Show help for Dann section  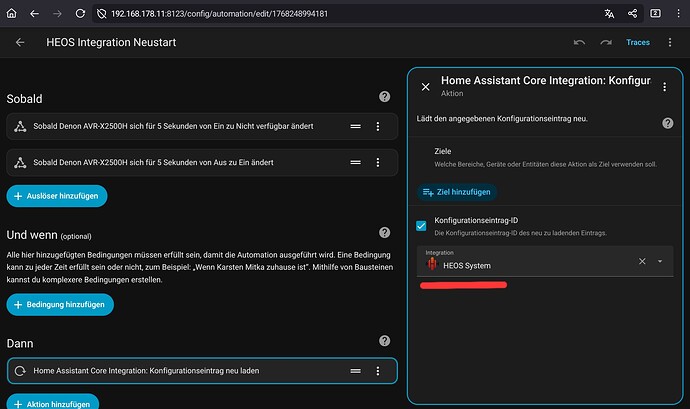pos(385,341)
